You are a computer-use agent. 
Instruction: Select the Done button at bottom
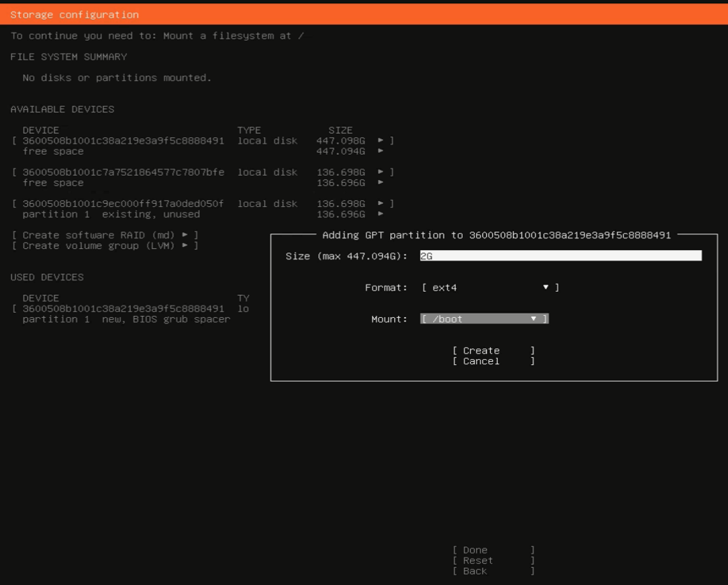click(494, 550)
